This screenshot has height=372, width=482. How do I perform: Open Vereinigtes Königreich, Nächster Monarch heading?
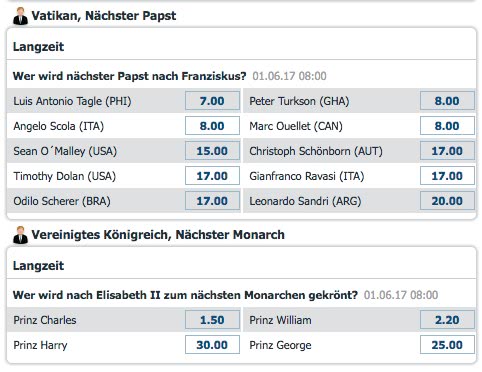tap(158, 235)
